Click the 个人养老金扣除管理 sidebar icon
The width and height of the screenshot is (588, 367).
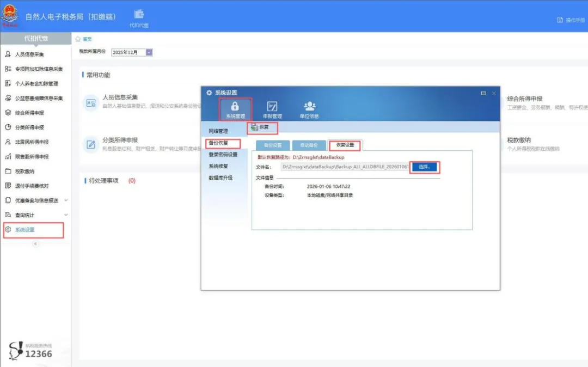(x=8, y=83)
